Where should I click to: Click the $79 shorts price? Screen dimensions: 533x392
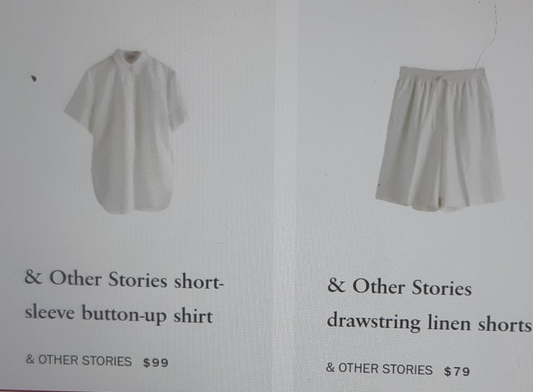click(457, 371)
